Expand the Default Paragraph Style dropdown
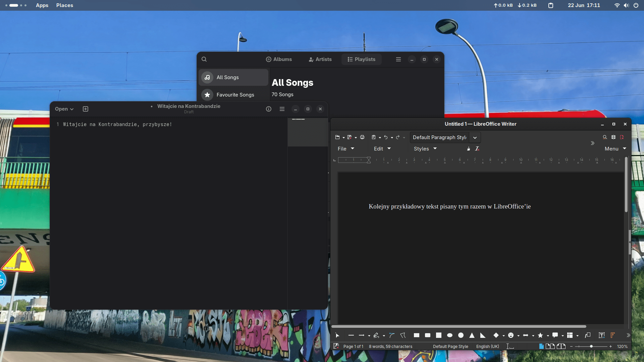The image size is (644, 362). coord(475,137)
